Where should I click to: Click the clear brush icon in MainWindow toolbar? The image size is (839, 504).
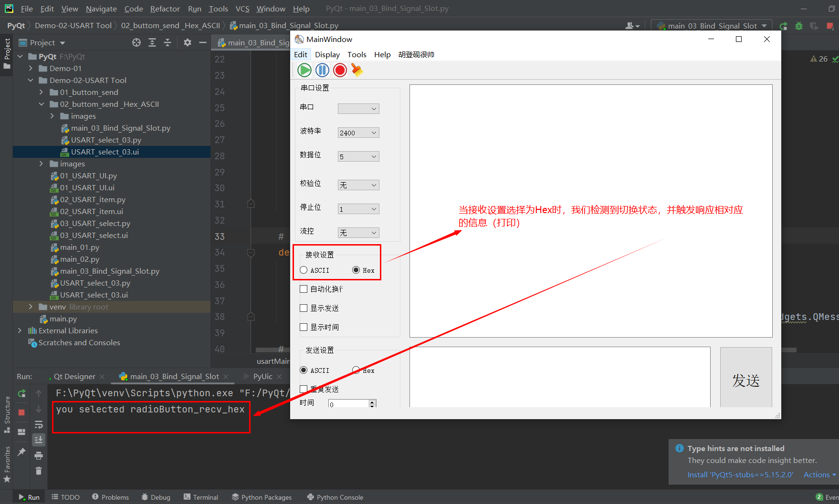coord(357,70)
